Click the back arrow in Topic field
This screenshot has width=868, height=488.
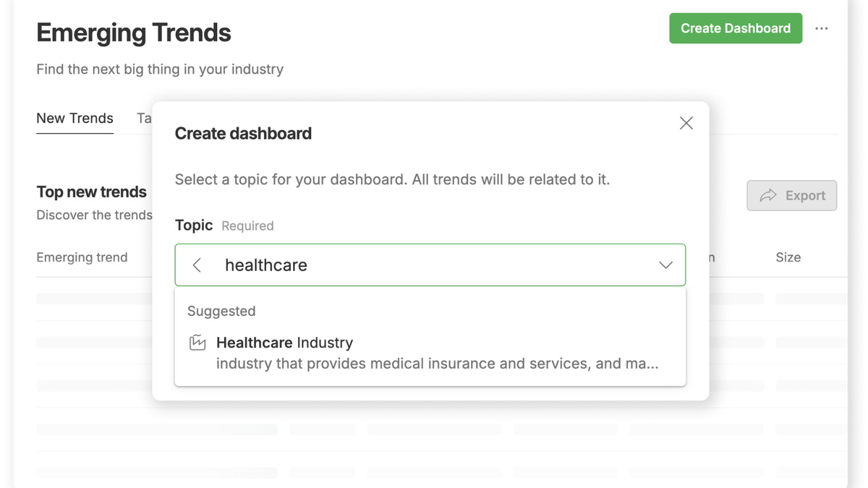(x=197, y=265)
